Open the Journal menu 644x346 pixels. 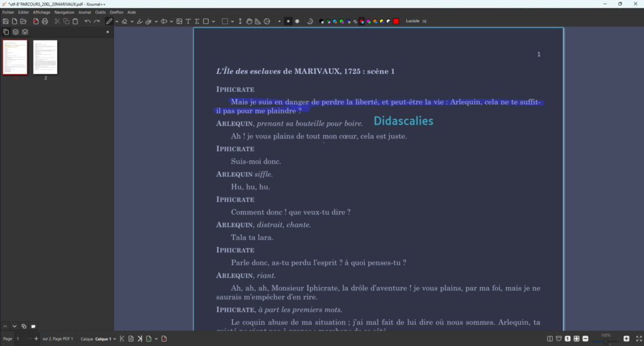click(85, 13)
